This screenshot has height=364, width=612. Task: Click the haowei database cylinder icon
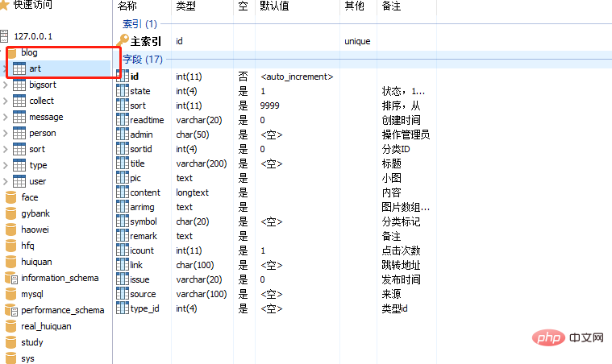pyautogui.click(x=11, y=230)
